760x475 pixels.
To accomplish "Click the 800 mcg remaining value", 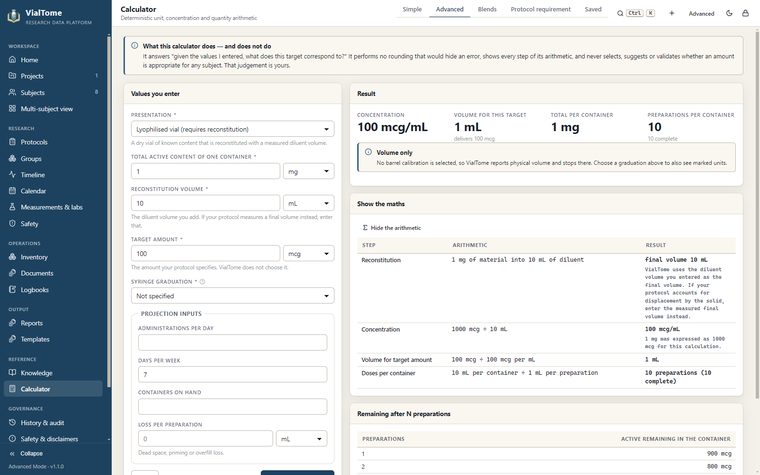I will (x=719, y=466).
